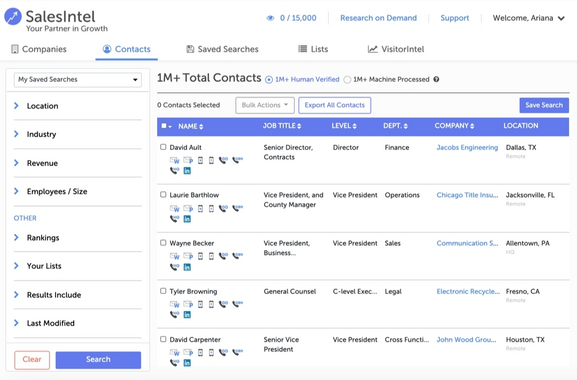Select the 1M+ Machine Processed radio button
Viewport: 577px width, 380px height.
coord(347,80)
